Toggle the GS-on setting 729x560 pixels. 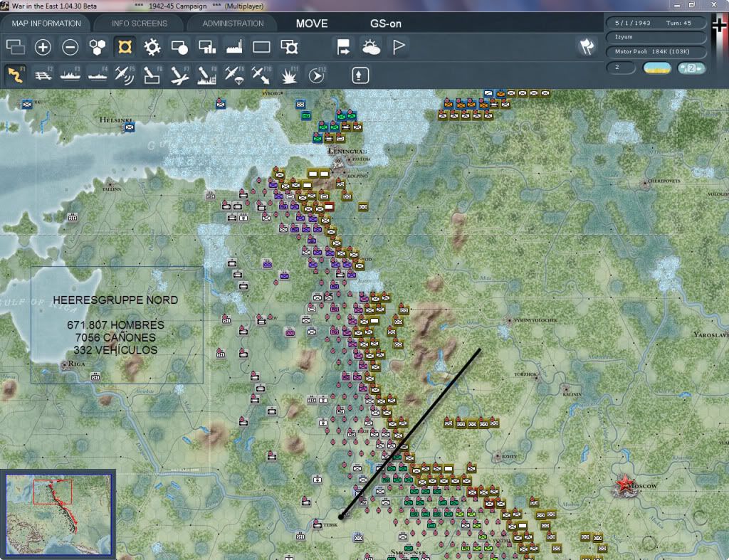[x=385, y=23]
